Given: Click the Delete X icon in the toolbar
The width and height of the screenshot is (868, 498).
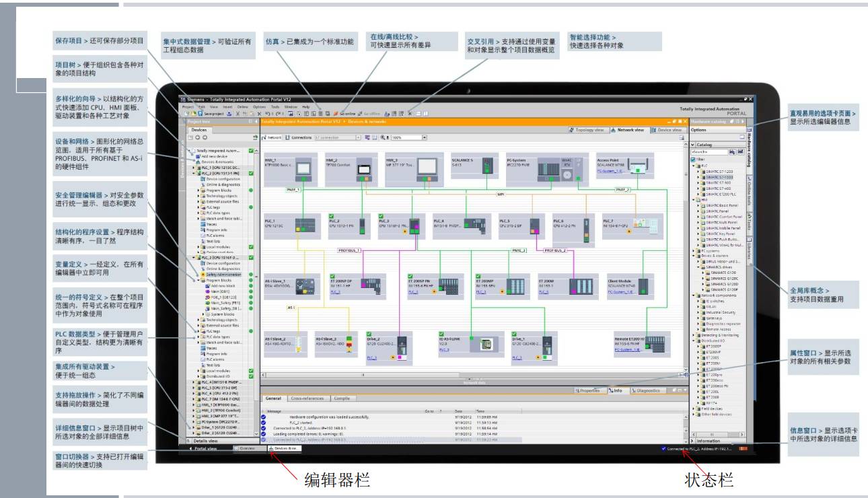Looking at the screenshot, I should [259, 114].
